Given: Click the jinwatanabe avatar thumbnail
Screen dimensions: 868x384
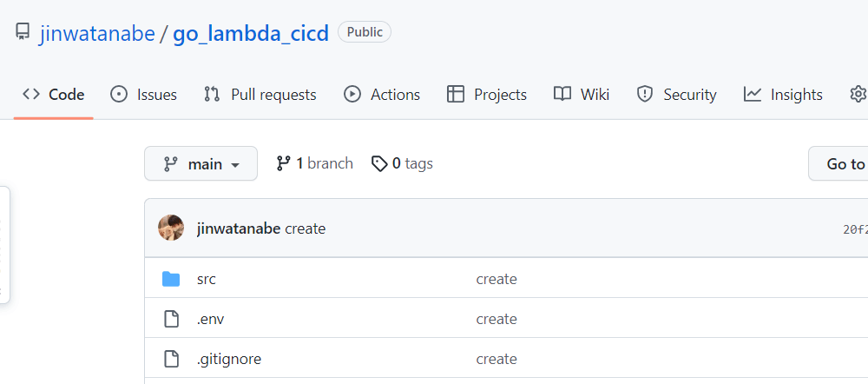Looking at the screenshot, I should (x=171, y=228).
